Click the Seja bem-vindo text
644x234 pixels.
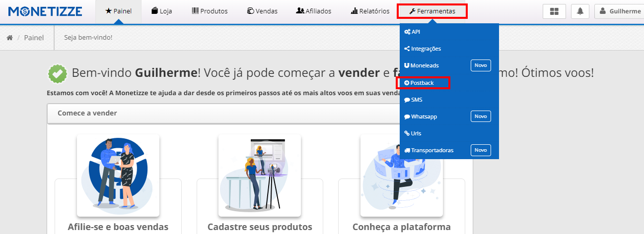click(88, 38)
